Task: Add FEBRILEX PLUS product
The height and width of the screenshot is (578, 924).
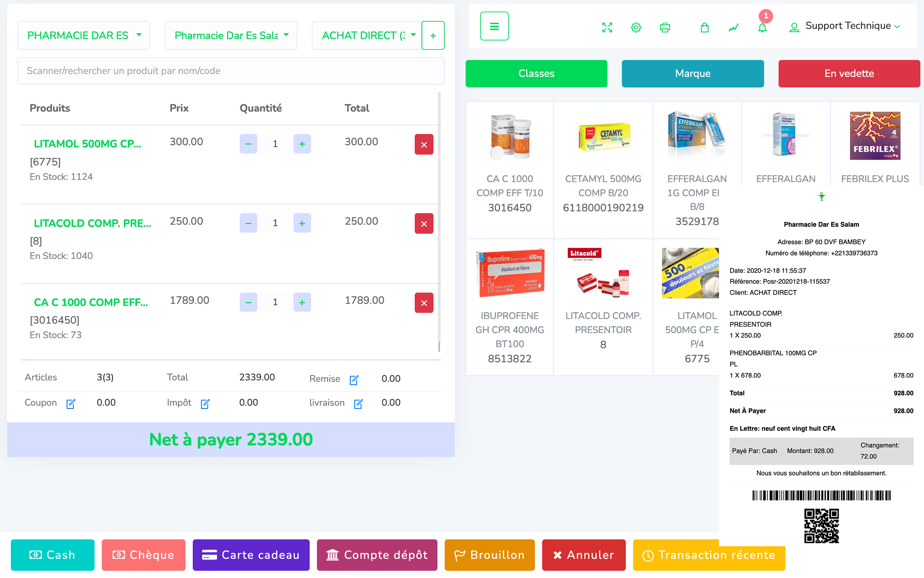Action: [875, 144]
